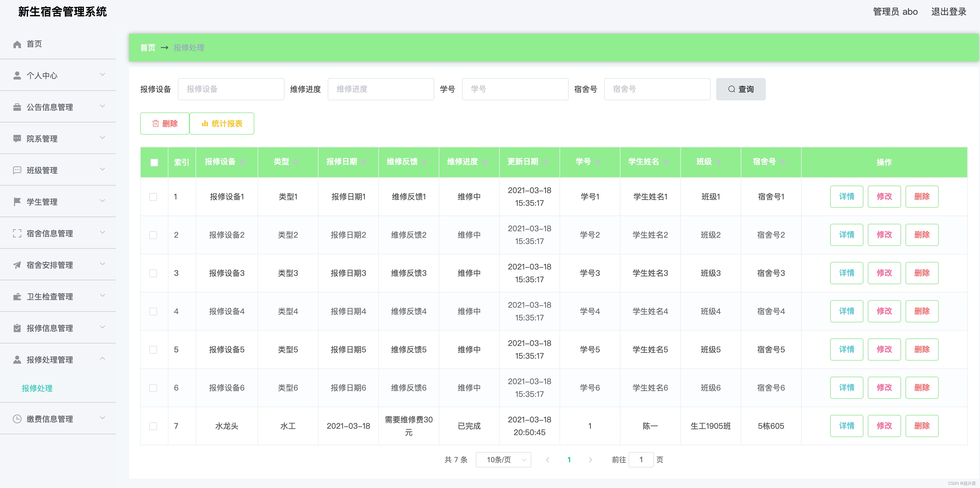Check the row for 报修设备3
980x488 pixels.
point(153,273)
